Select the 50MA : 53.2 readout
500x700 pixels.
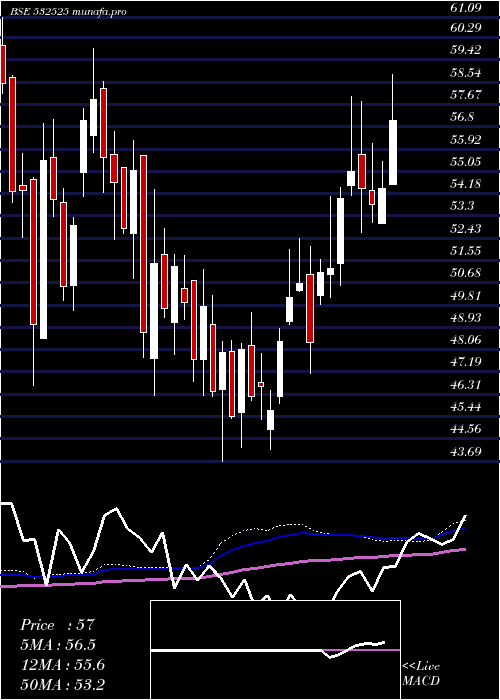[62, 684]
